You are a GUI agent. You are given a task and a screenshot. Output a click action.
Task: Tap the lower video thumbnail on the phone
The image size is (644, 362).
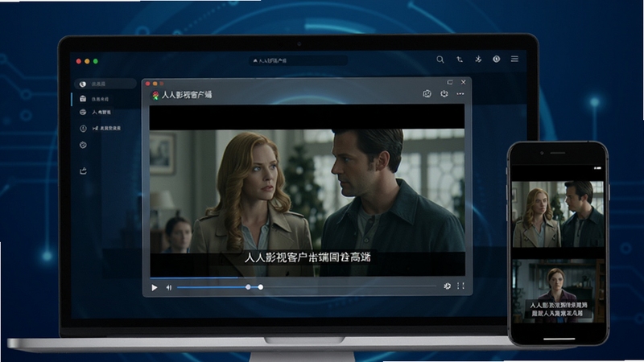[558, 290]
